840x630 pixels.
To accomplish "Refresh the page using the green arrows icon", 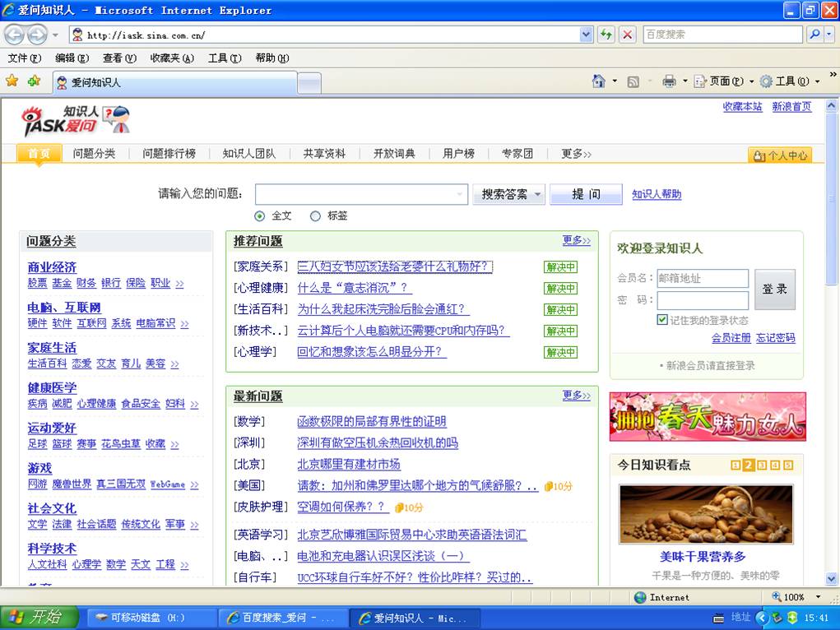I will coord(606,35).
